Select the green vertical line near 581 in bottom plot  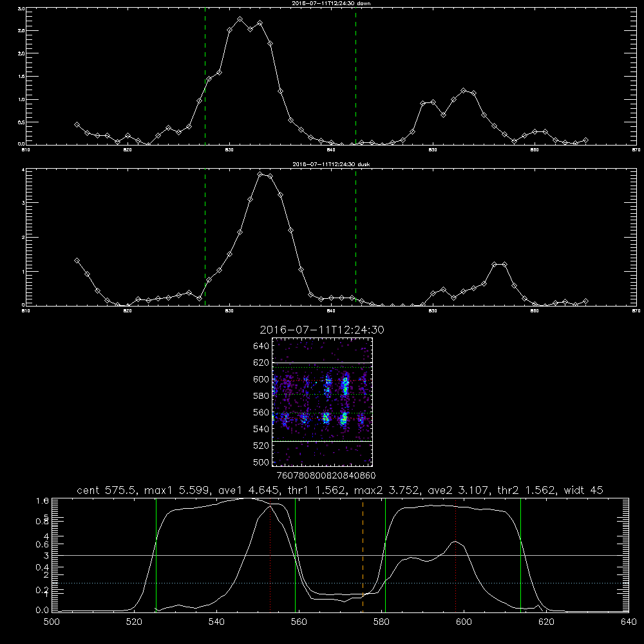tap(385, 555)
